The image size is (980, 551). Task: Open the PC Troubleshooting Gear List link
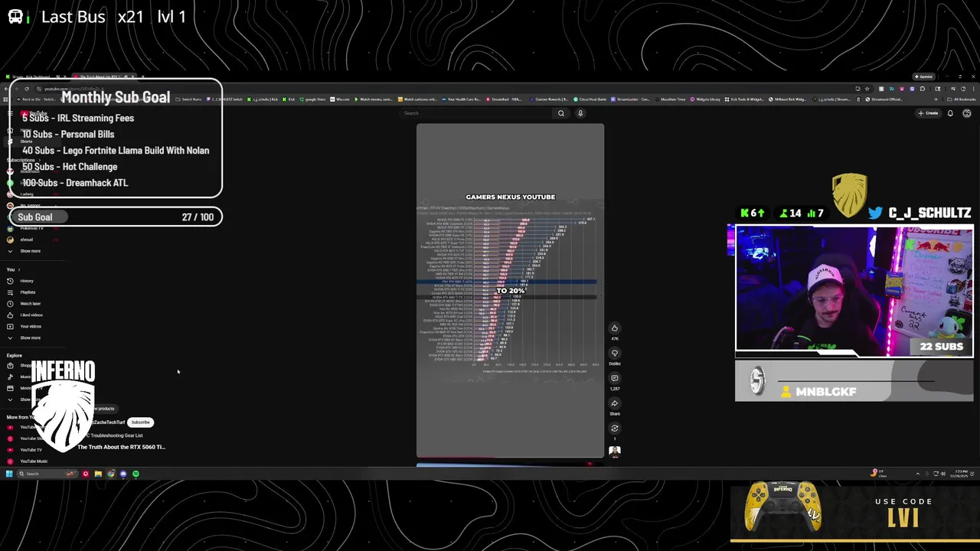[113, 435]
